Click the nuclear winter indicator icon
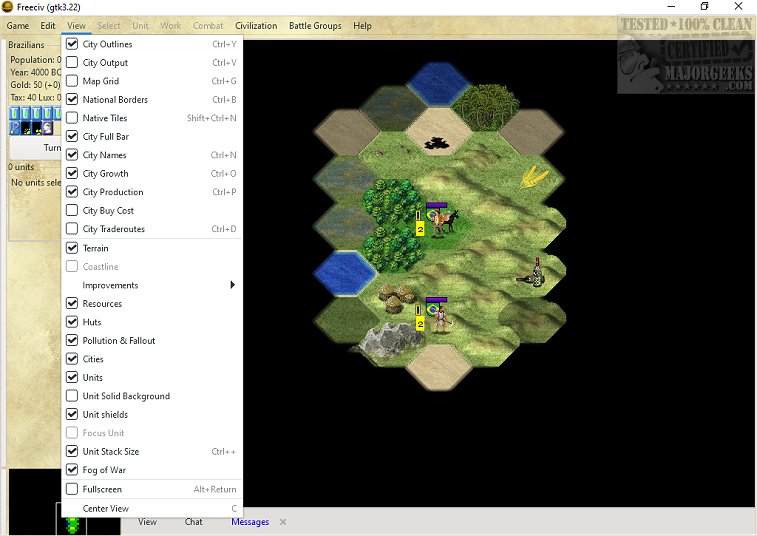The height and width of the screenshot is (536, 757). pos(36,128)
